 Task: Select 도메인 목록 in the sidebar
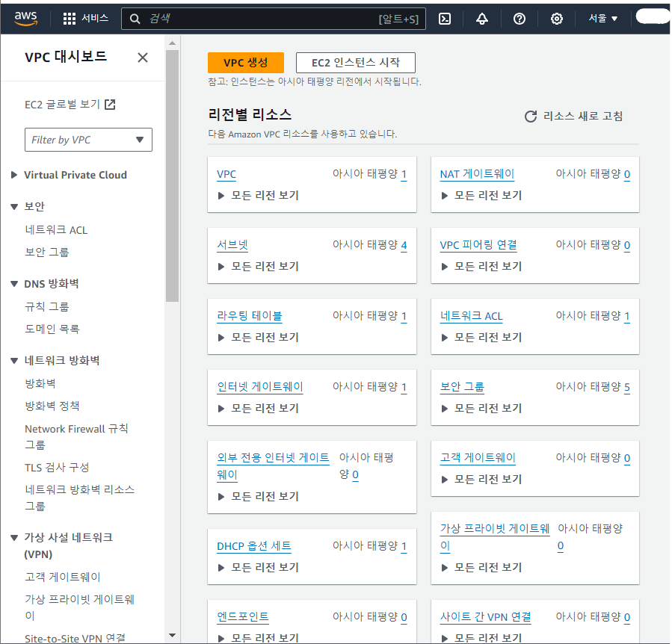[x=52, y=329]
